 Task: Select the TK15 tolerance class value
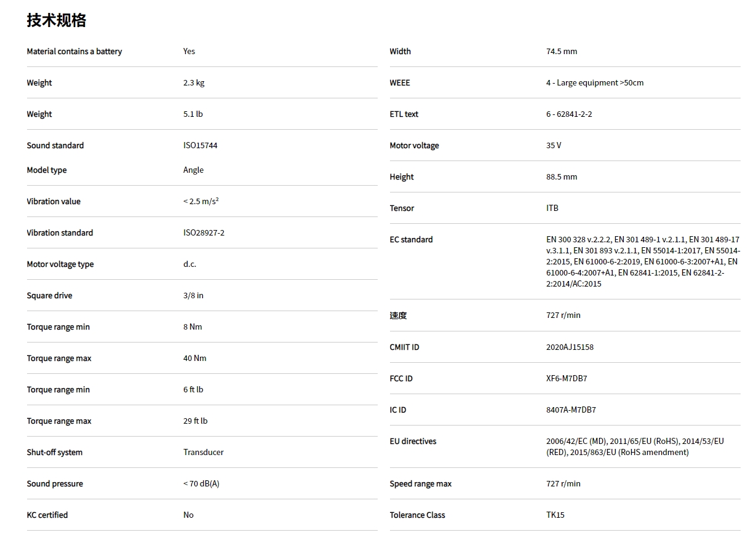(x=555, y=515)
